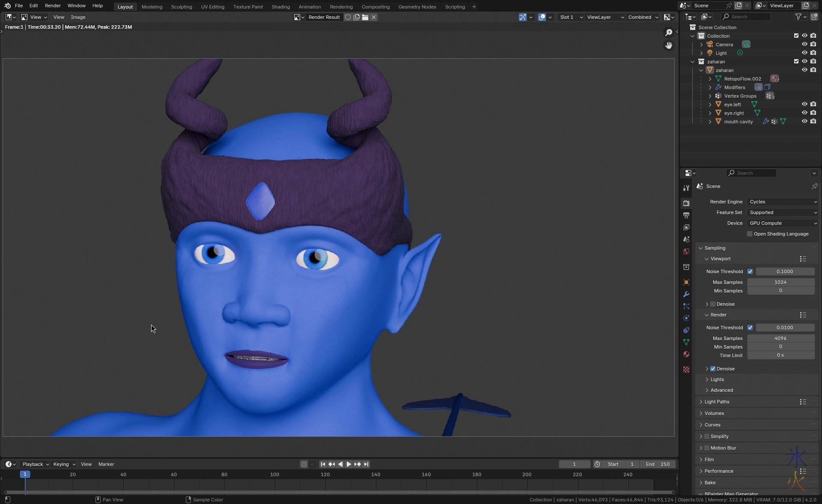The height and width of the screenshot is (504, 822).
Task: Open the Output properties tab icon
Action: tap(686, 215)
